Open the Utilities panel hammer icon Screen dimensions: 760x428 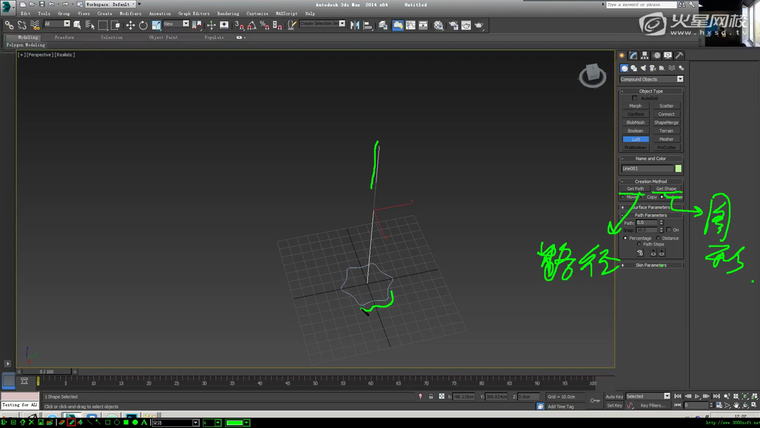click(680, 56)
